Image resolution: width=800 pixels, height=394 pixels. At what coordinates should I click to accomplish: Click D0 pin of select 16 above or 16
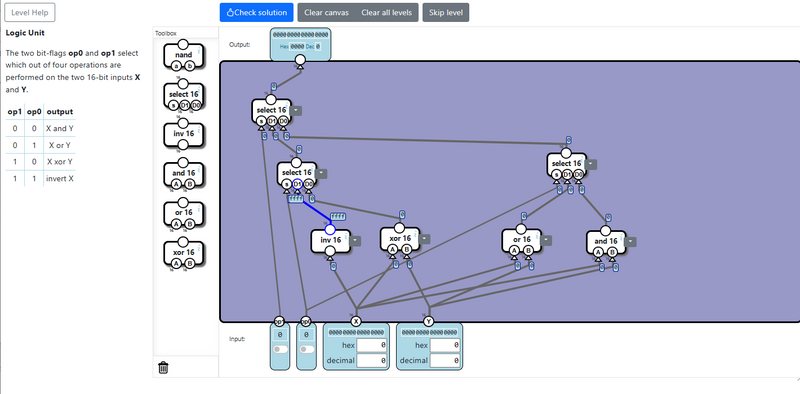pos(578,175)
